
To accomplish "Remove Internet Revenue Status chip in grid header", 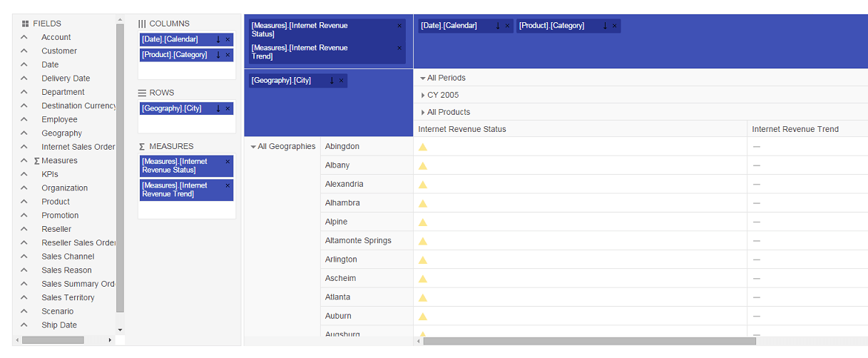I will click(399, 26).
